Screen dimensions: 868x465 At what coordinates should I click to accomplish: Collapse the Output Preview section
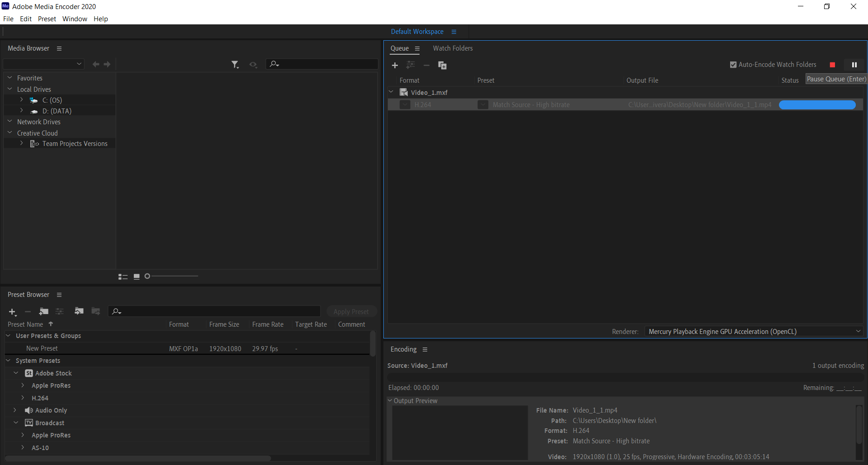390,401
